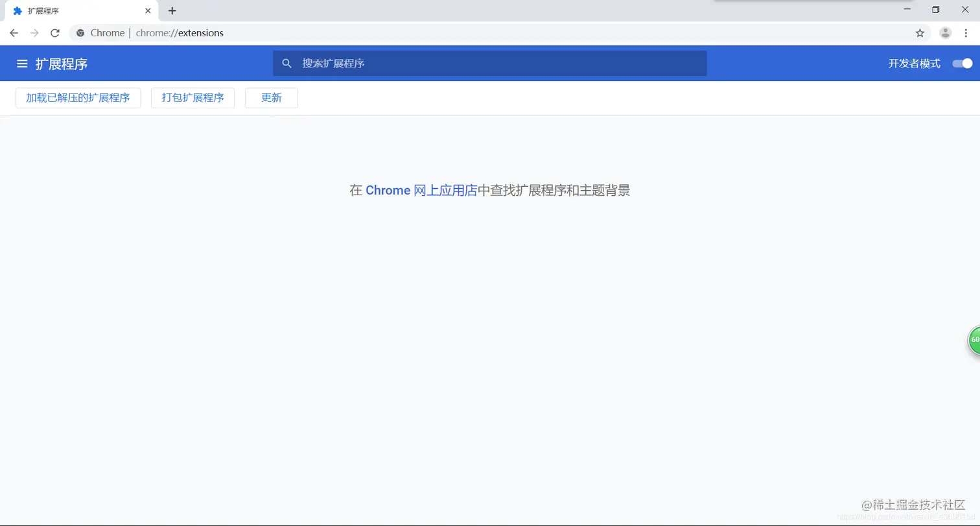Click the Chrome logo icon in the address bar
This screenshot has width=980, height=526.
coord(79,32)
